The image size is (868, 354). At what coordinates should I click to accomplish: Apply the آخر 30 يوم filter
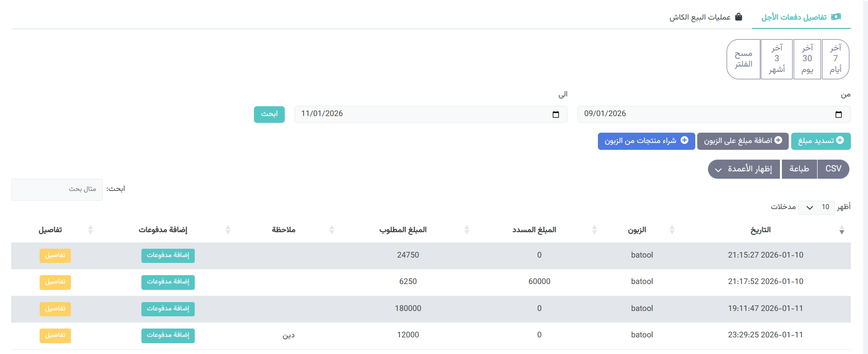(807, 59)
